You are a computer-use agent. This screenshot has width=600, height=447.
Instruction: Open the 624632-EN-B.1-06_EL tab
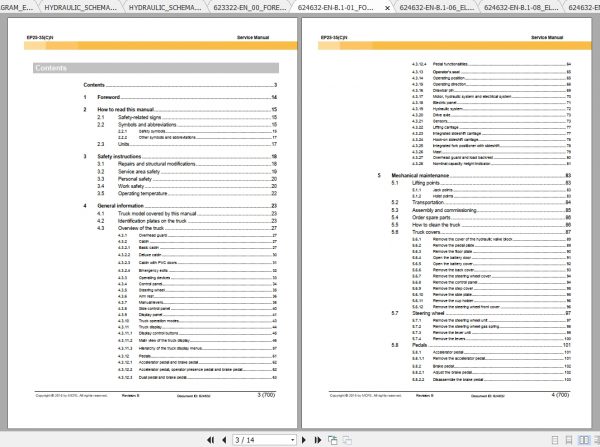pyautogui.click(x=436, y=7)
